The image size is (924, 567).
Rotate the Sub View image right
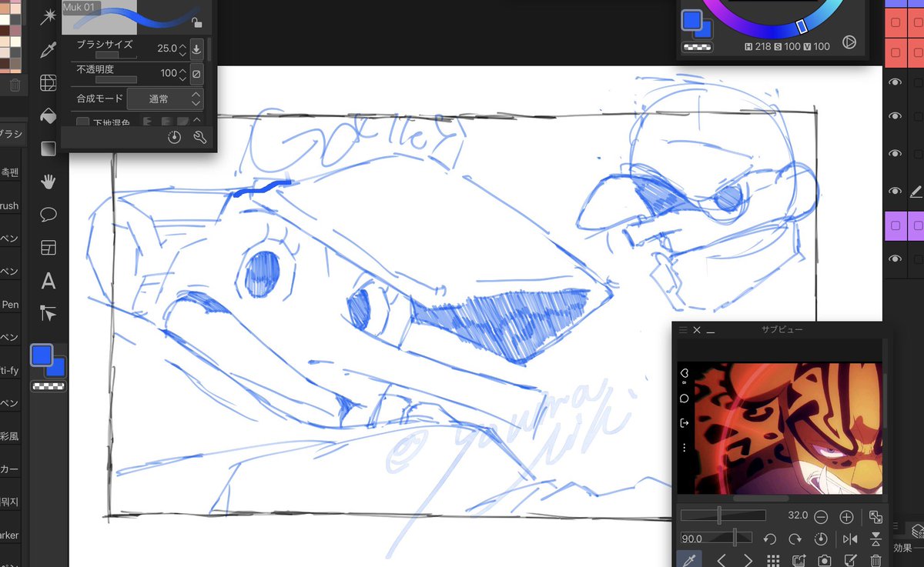coord(795,539)
